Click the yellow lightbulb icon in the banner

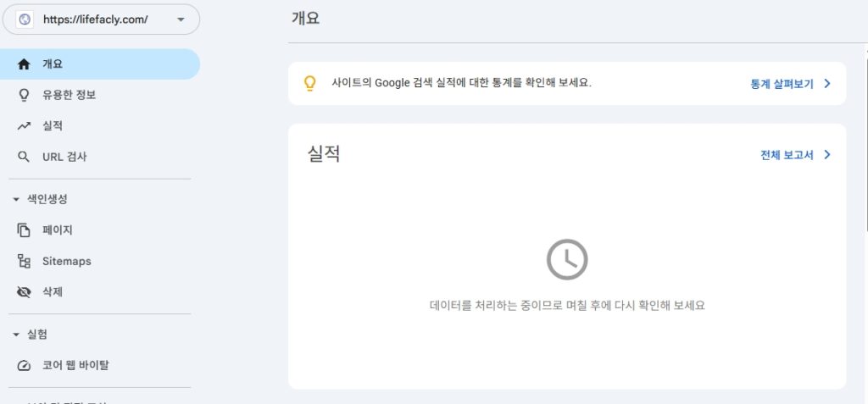(x=310, y=84)
